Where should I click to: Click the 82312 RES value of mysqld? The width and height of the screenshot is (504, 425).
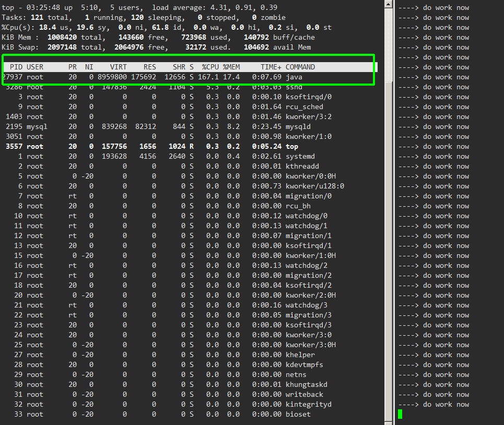146,126
